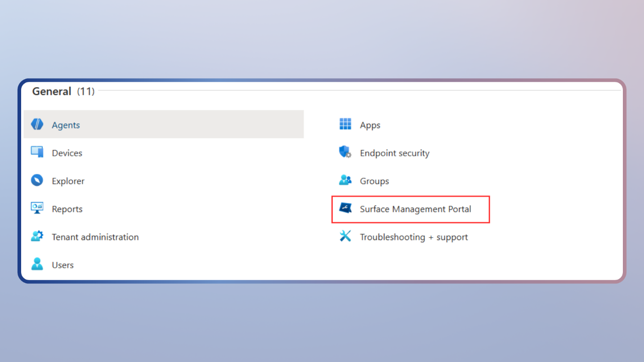Open the Users entry
The height and width of the screenshot is (362, 644).
click(x=63, y=265)
